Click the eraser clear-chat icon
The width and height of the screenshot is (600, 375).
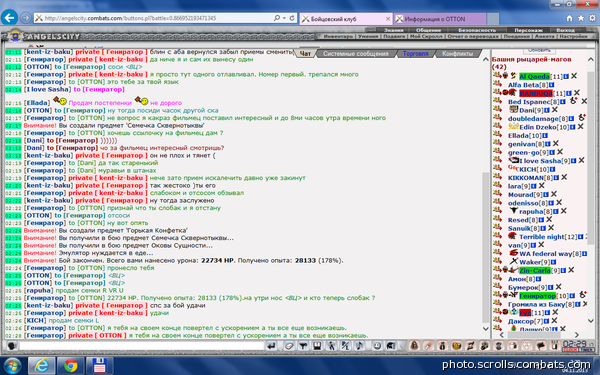289,346
